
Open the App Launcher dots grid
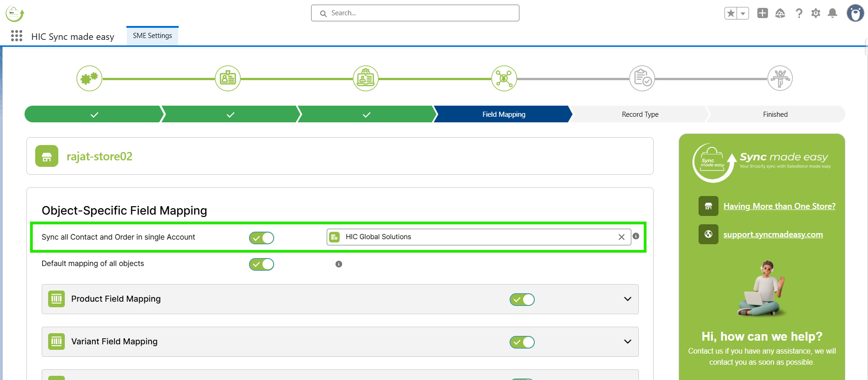(x=17, y=36)
